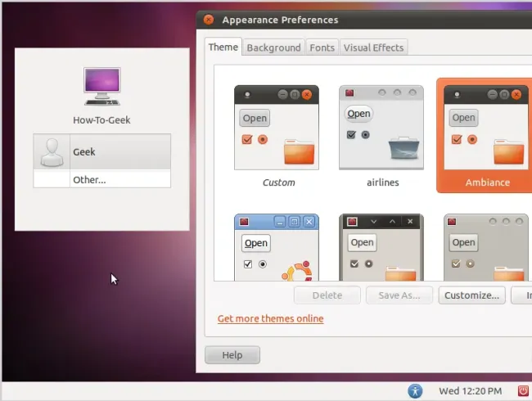Click the Help button
The image size is (532, 401).
232,355
